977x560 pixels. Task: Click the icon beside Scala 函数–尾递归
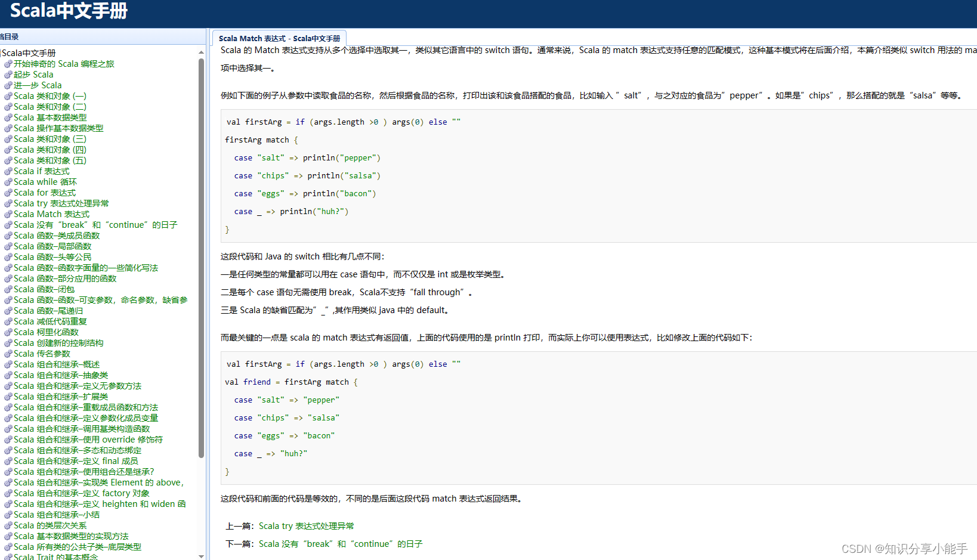pos(8,311)
